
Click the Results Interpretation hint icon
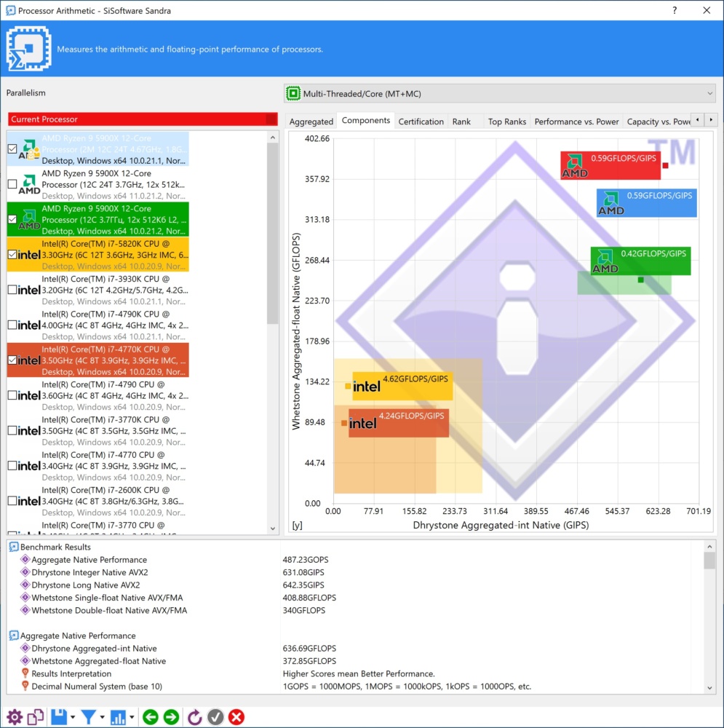coord(25,673)
